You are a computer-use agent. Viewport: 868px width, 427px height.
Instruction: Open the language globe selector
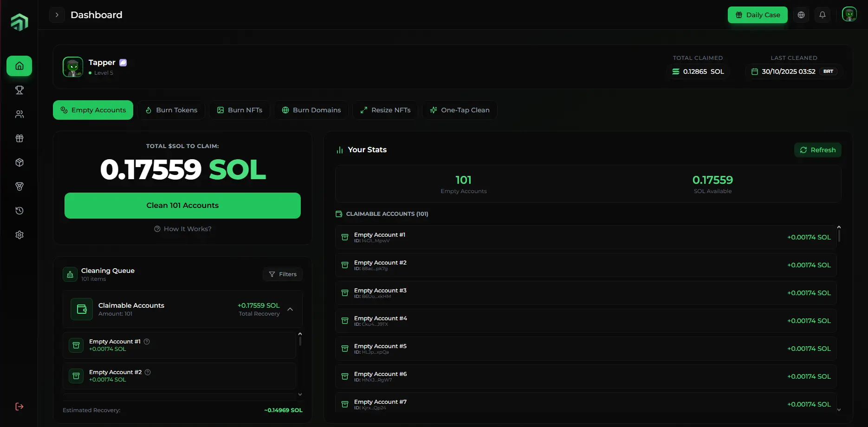coord(801,14)
